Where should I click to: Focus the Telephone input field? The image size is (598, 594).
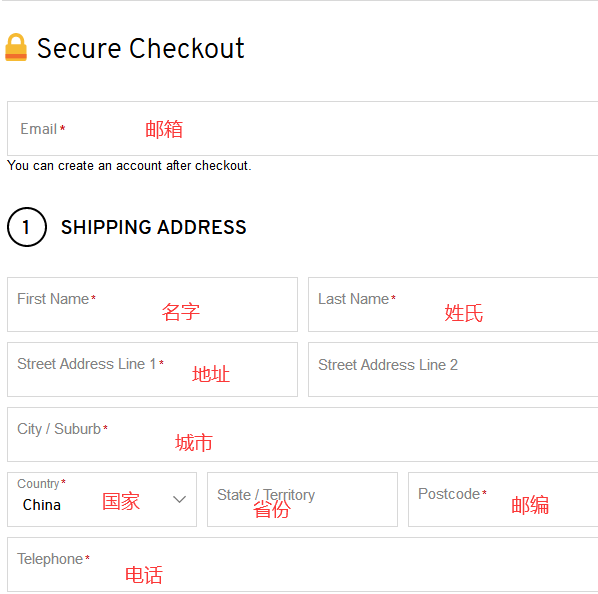pos(302,565)
